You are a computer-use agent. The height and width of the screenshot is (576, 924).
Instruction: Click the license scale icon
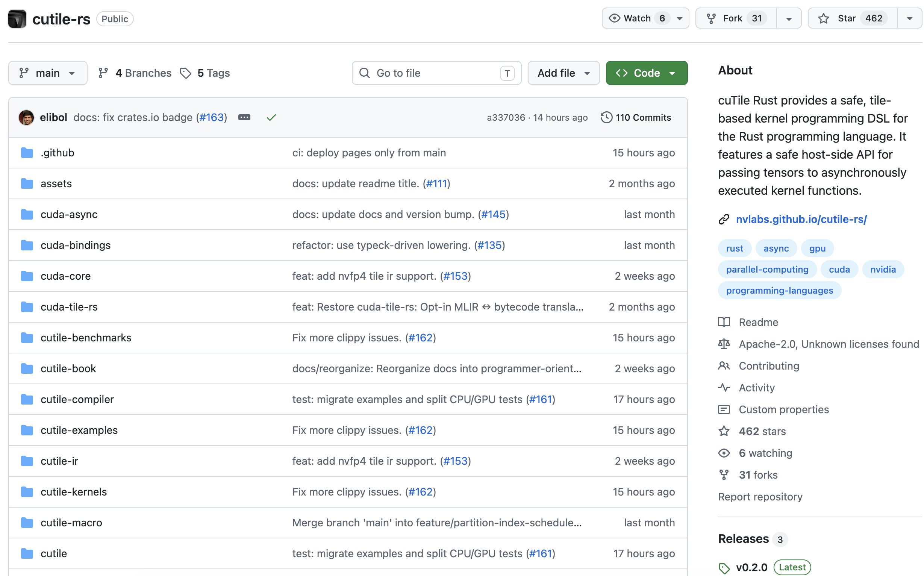[724, 344]
